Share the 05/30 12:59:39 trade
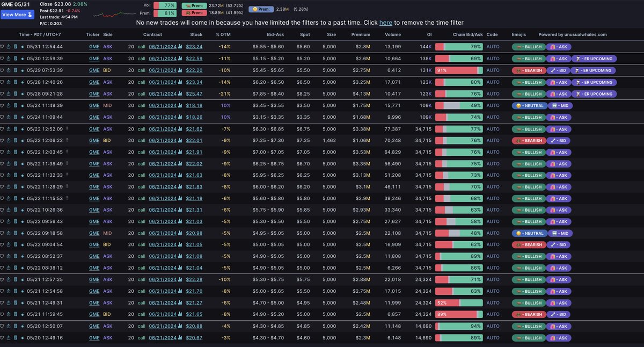 9,59
